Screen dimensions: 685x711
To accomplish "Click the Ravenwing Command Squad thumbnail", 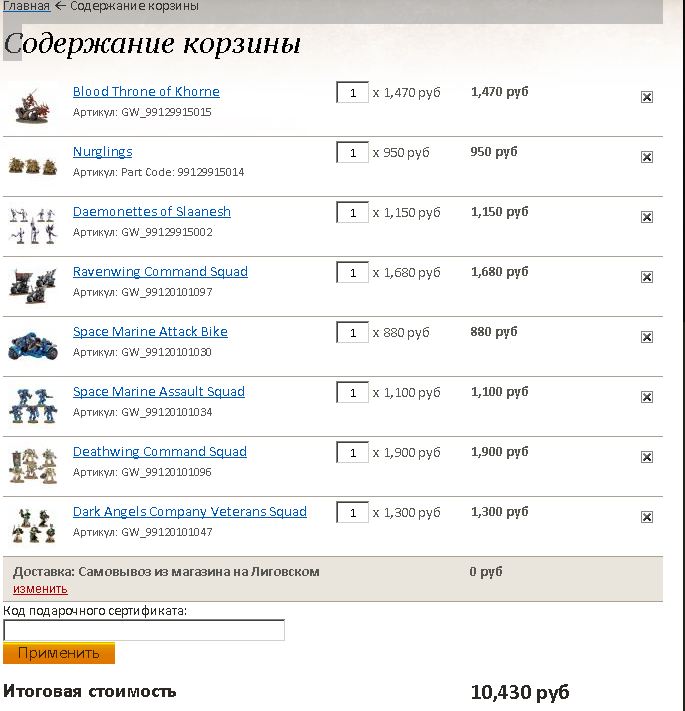I will pos(33,283).
